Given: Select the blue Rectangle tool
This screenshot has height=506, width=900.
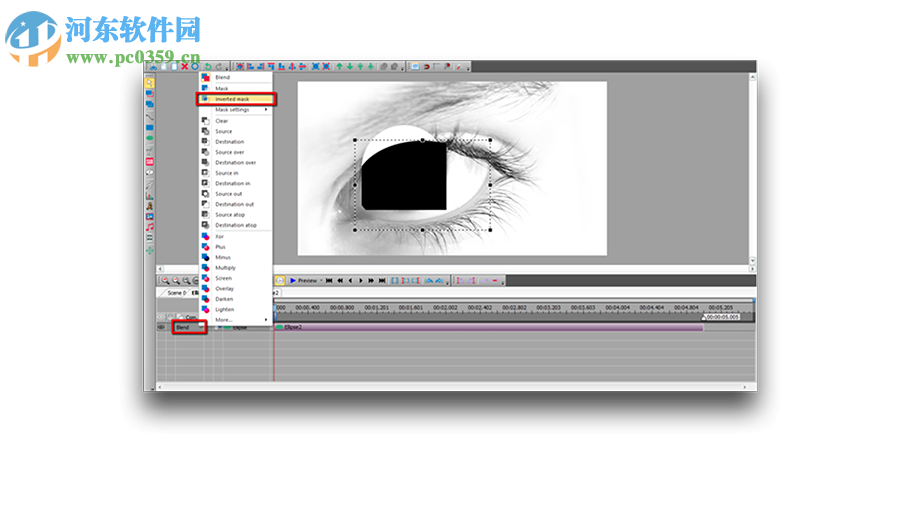Looking at the screenshot, I should click(x=149, y=127).
